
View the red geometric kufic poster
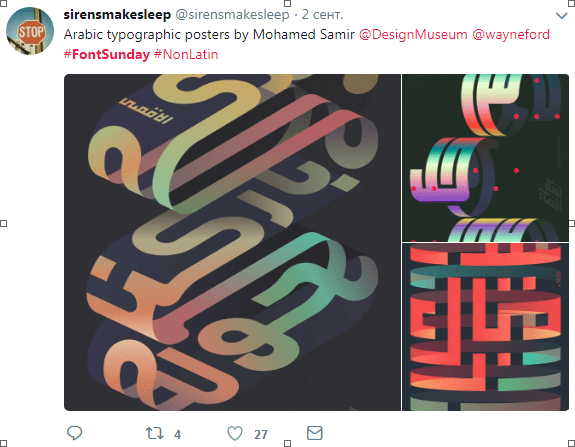point(486,327)
